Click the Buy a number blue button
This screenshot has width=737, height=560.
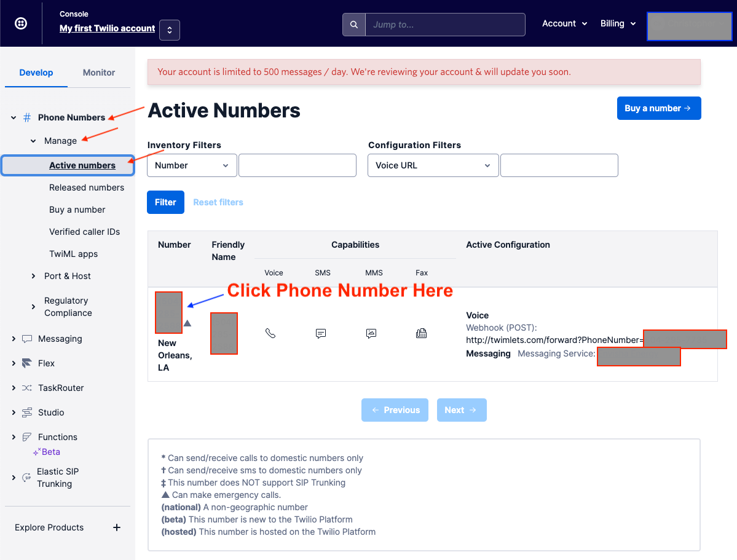click(659, 108)
